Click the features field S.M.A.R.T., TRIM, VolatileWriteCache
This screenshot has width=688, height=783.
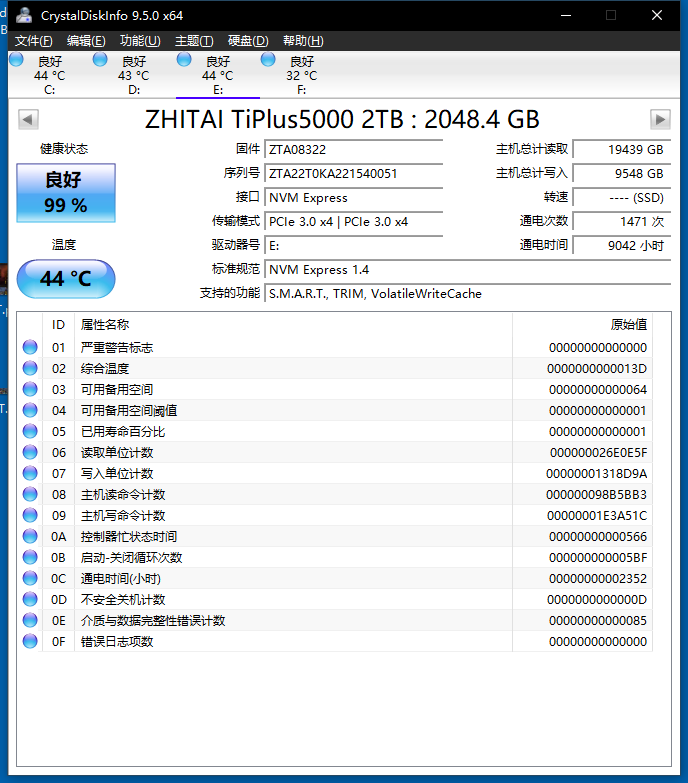tap(467, 294)
